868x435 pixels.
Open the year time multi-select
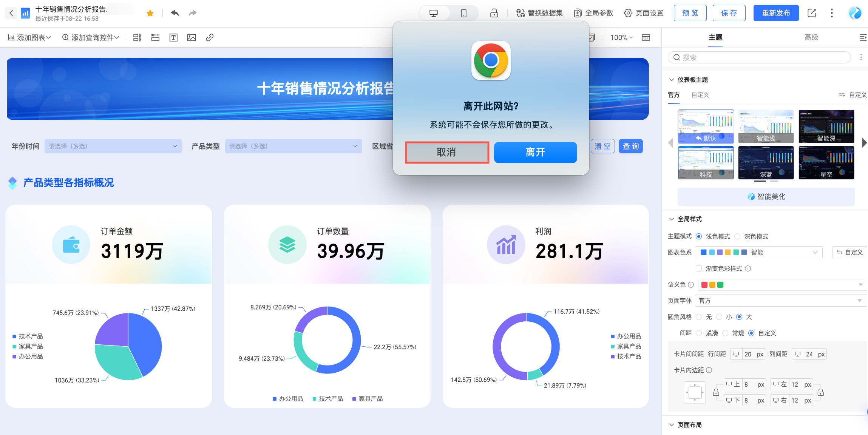click(113, 146)
